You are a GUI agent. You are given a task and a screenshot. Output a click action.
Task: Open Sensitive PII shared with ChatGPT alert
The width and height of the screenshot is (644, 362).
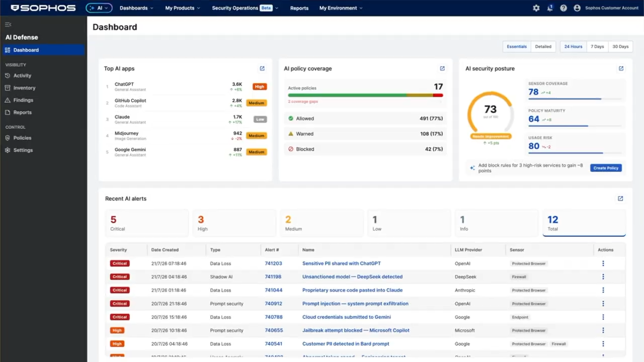[x=341, y=263]
